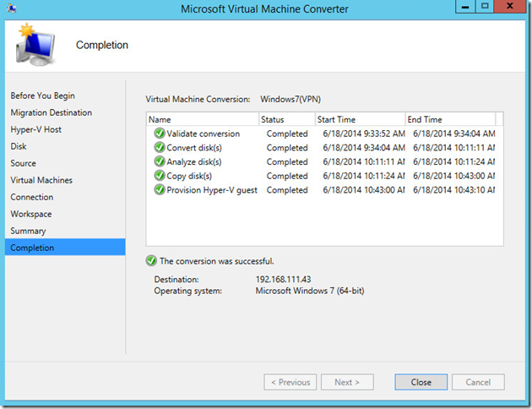
Task: Open the Hyper-V Host step
Action: tap(36, 129)
